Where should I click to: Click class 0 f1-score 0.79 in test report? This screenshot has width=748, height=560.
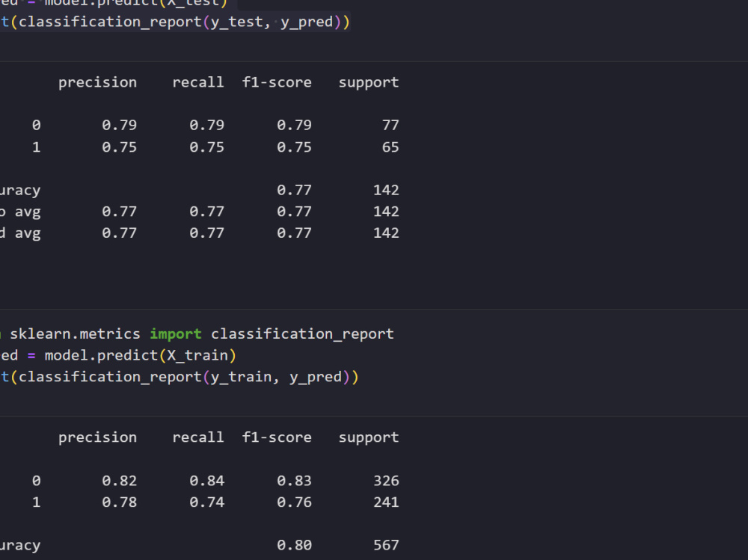click(294, 125)
